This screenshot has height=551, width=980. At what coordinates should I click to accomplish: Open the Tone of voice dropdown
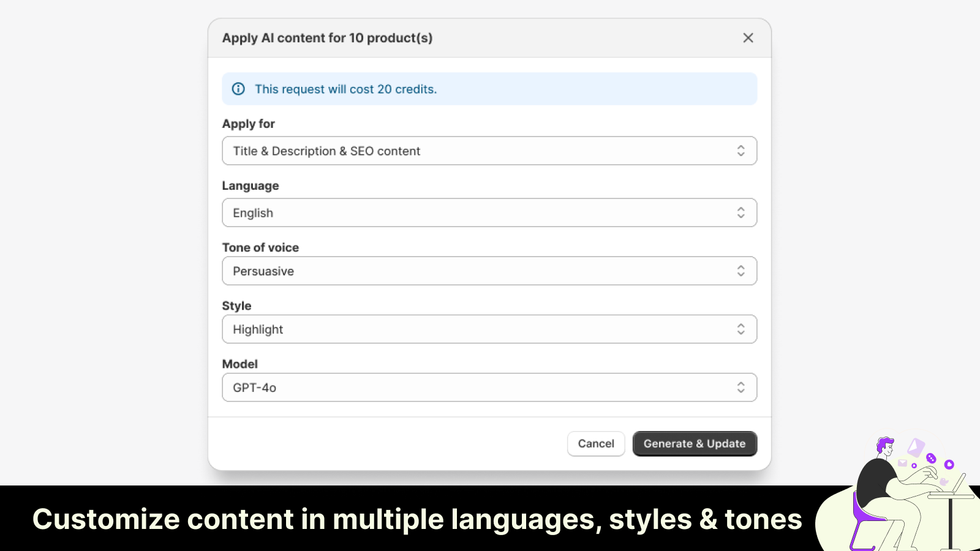(x=490, y=271)
